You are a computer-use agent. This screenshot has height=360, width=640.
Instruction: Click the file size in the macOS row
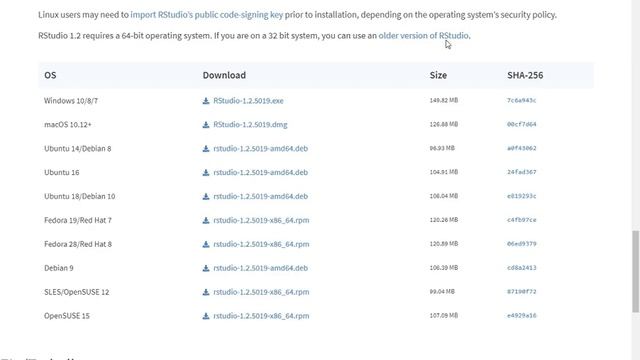click(x=444, y=124)
